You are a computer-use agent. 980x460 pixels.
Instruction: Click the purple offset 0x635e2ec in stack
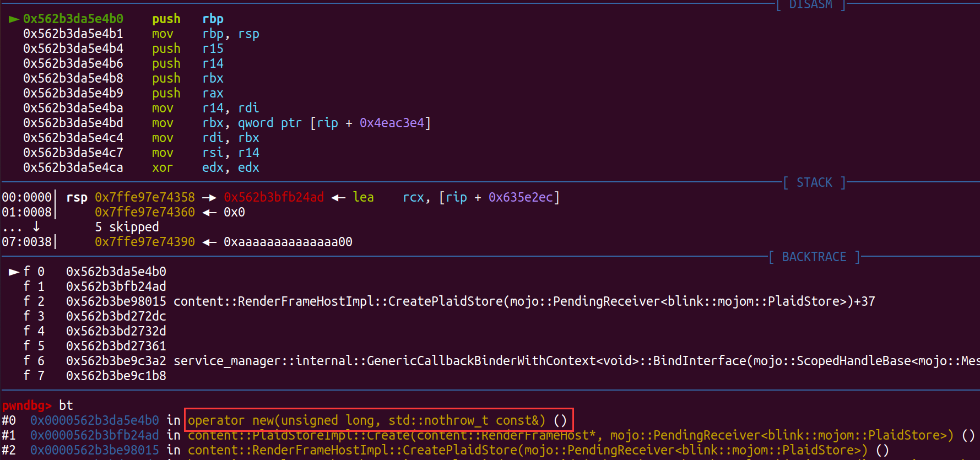tap(521, 197)
